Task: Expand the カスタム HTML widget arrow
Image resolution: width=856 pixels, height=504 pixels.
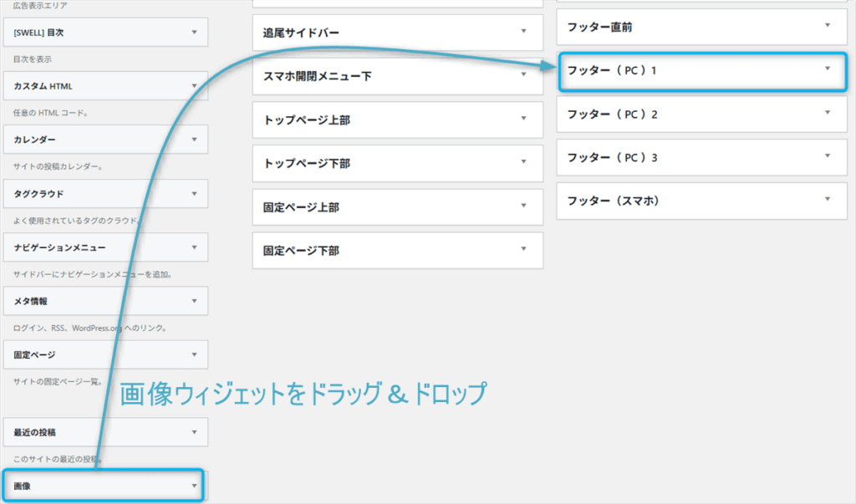Action: click(194, 86)
